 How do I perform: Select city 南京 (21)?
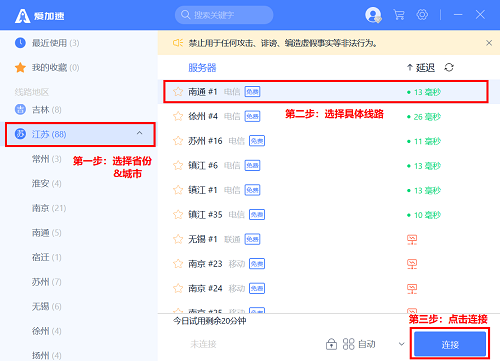(x=49, y=208)
